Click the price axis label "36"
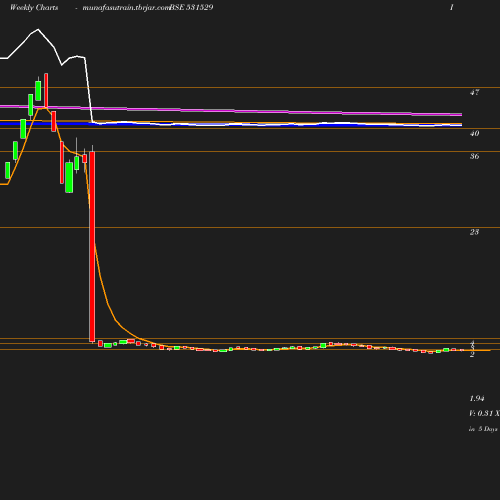Image resolution: width=500 pixels, height=500 pixels. coord(474,156)
